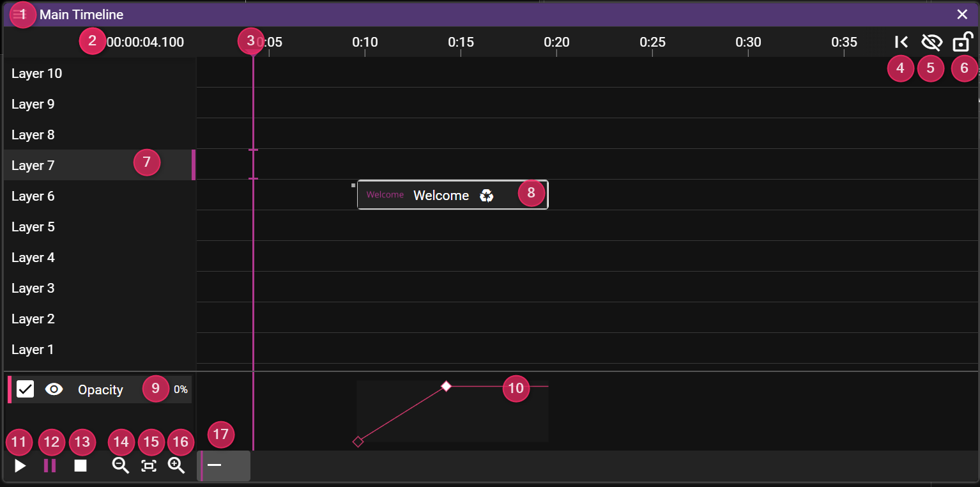Click the zoom to fit icon
Viewport: 980px width, 487px height.
(149, 466)
